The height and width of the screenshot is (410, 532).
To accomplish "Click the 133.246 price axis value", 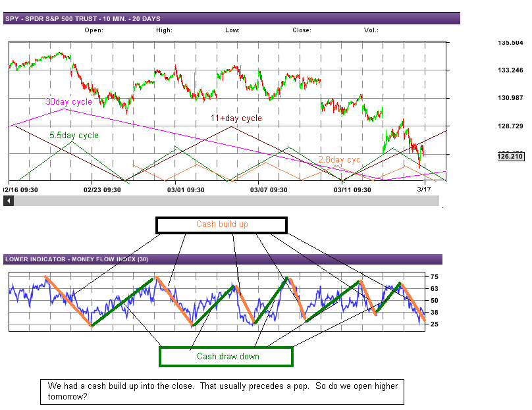I will (510, 70).
